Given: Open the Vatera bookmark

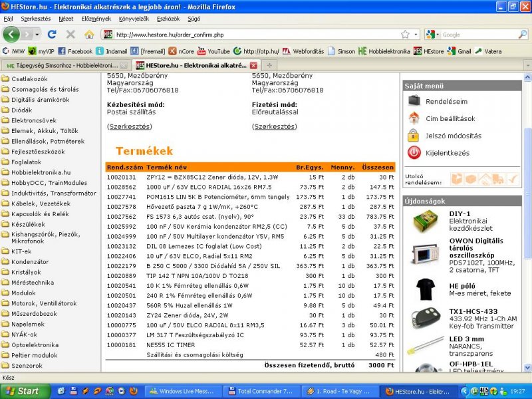Looking at the screenshot, I should [488, 51].
